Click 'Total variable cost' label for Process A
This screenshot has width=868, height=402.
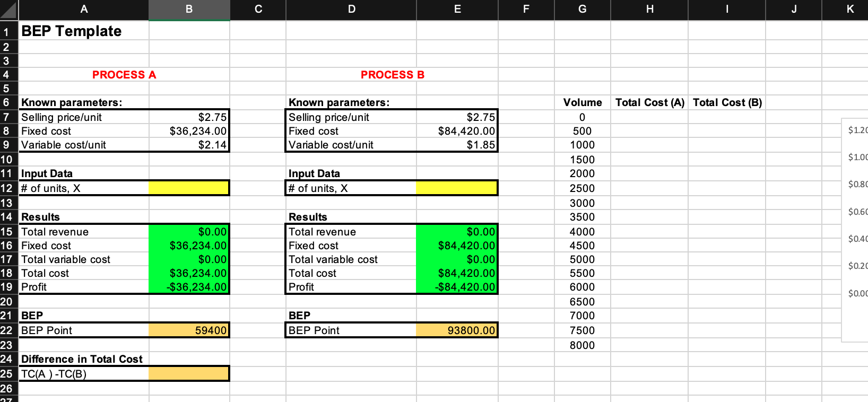[66, 259]
